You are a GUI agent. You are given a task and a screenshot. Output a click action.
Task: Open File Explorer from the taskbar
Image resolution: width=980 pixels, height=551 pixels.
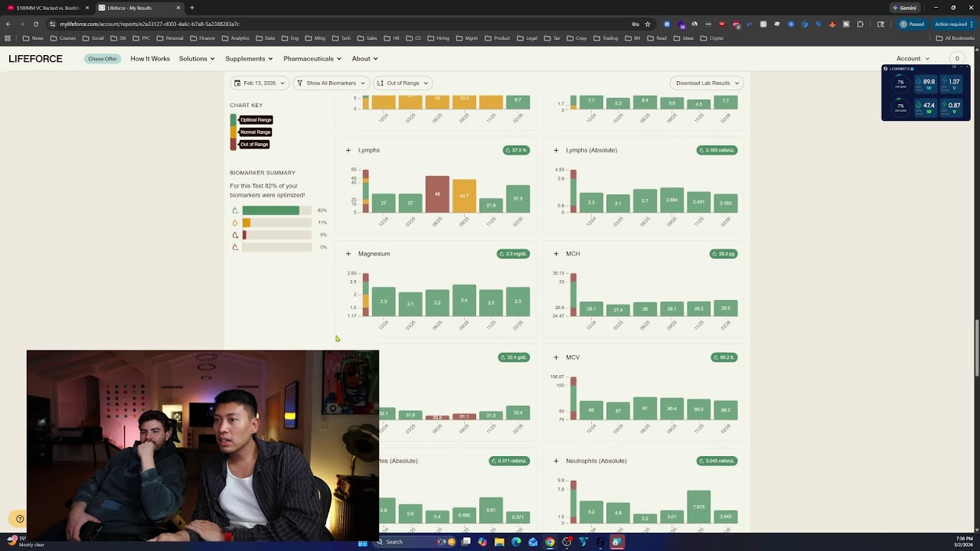499,542
